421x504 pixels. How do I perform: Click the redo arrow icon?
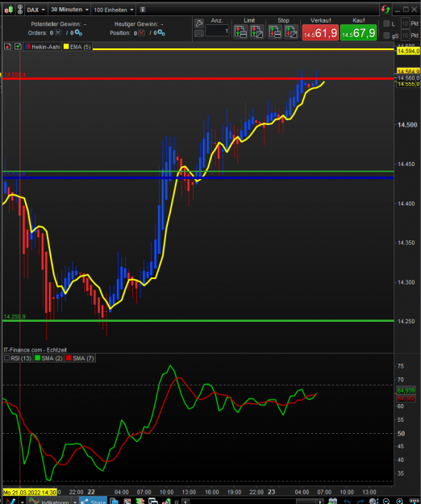(x=360, y=502)
